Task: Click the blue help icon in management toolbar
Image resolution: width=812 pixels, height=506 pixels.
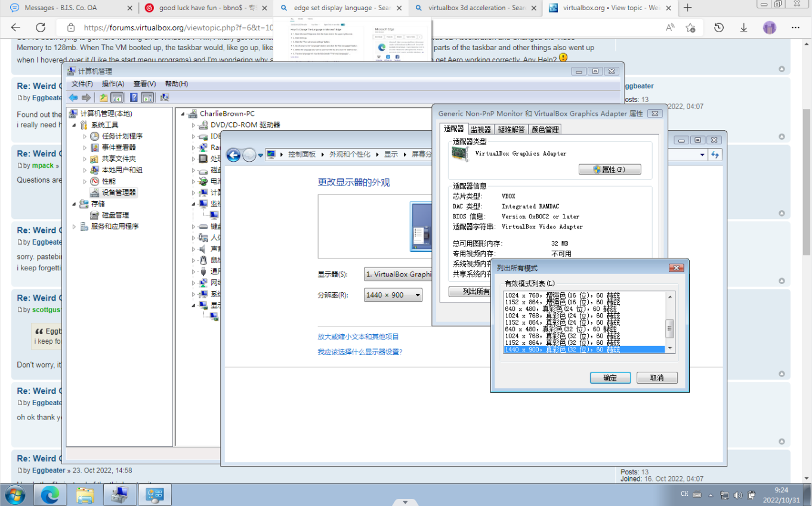Action: [134, 97]
